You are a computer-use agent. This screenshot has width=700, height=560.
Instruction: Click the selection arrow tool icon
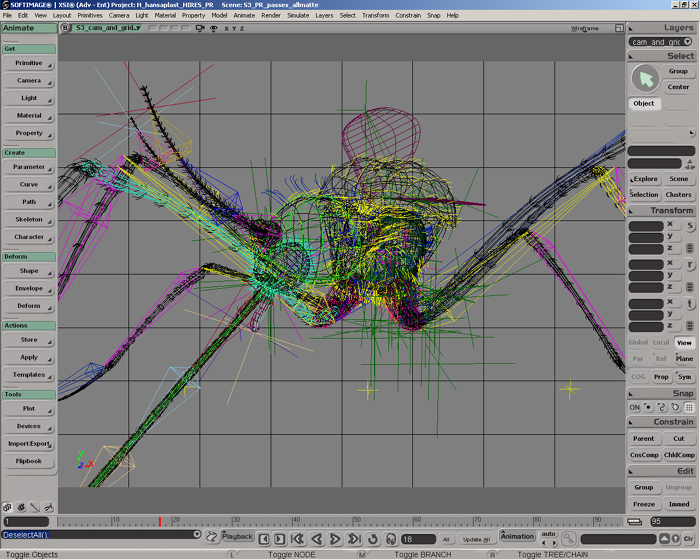646,78
